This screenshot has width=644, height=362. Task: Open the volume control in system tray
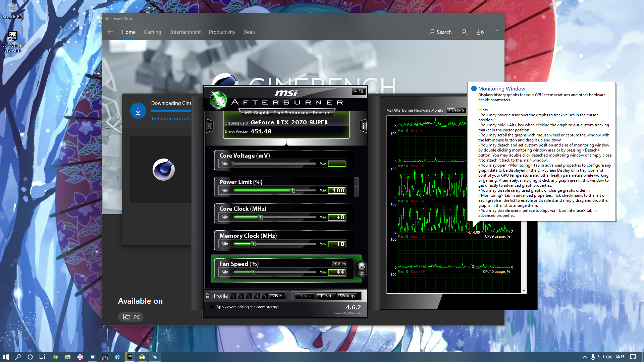609,357
